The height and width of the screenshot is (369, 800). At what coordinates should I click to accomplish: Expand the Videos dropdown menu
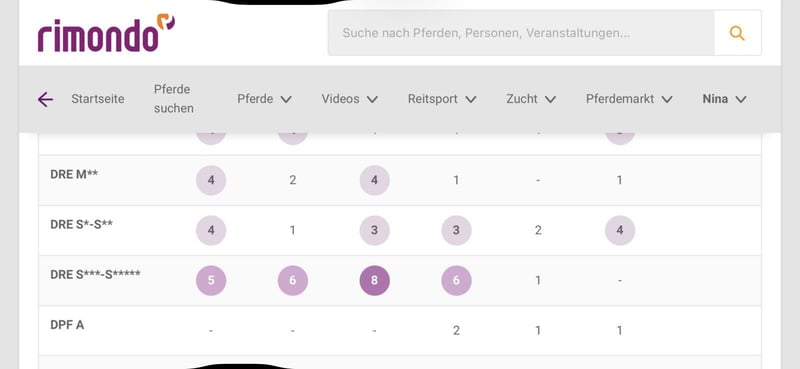pyautogui.click(x=349, y=99)
